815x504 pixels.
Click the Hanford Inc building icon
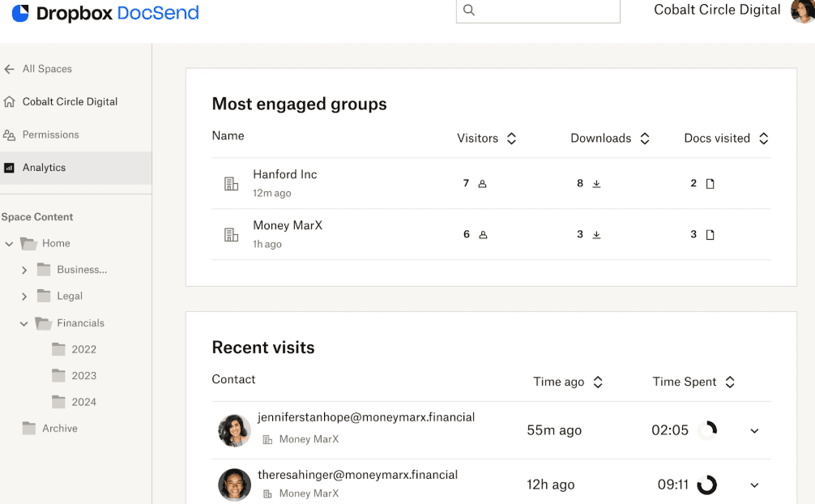pyautogui.click(x=231, y=184)
